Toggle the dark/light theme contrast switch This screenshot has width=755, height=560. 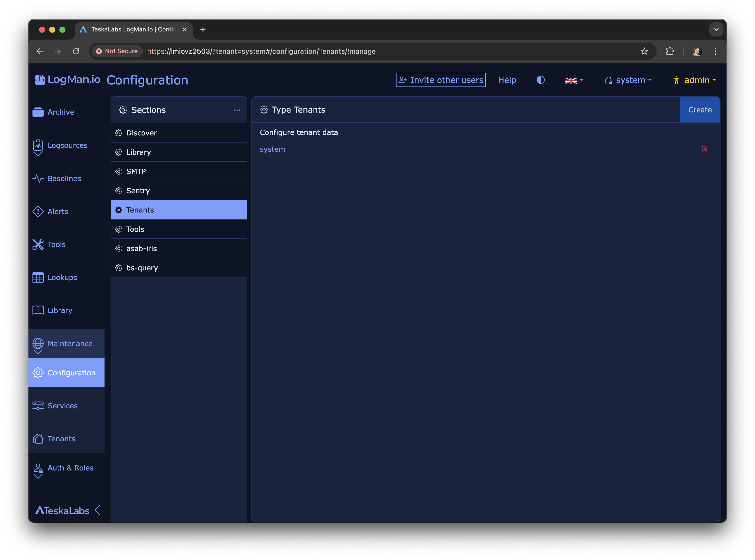click(x=540, y=80)
